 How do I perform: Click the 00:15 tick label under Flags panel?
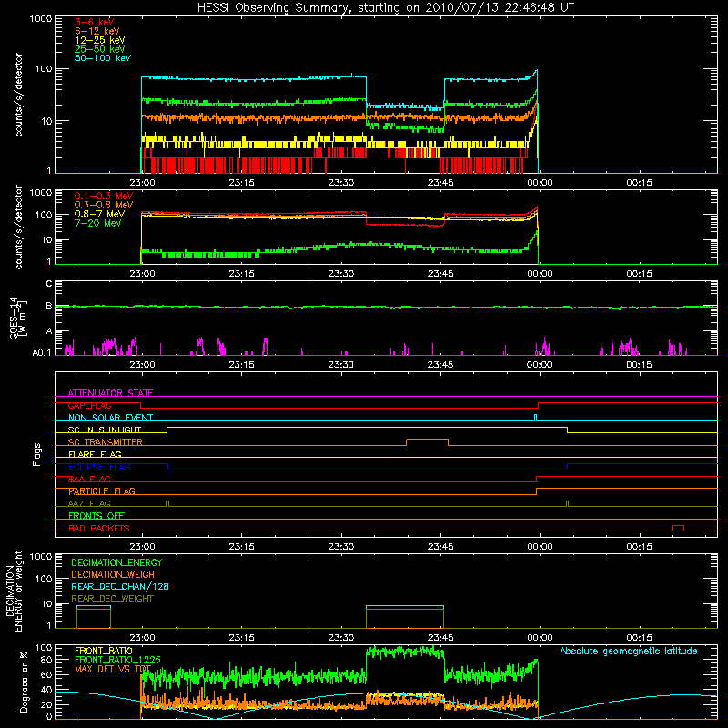[639, 547]
